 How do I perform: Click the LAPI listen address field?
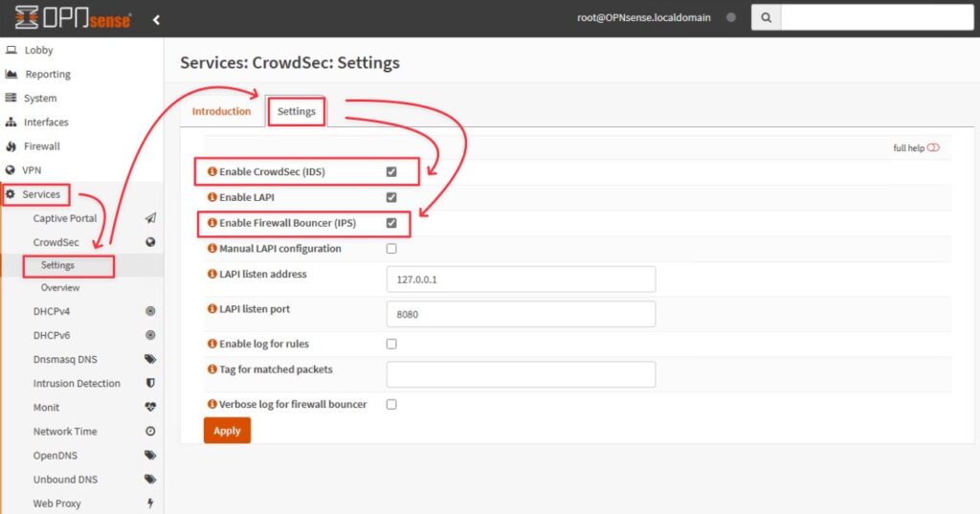coord(521,279)
